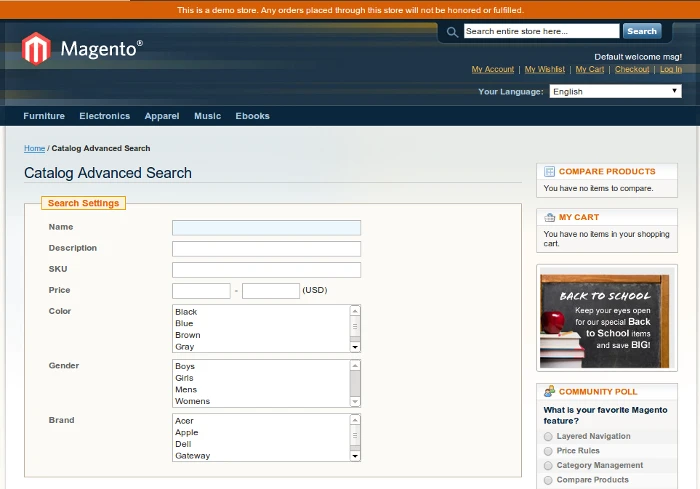
Task: Select Girls in the Gender list
Action: click(262, 378)
